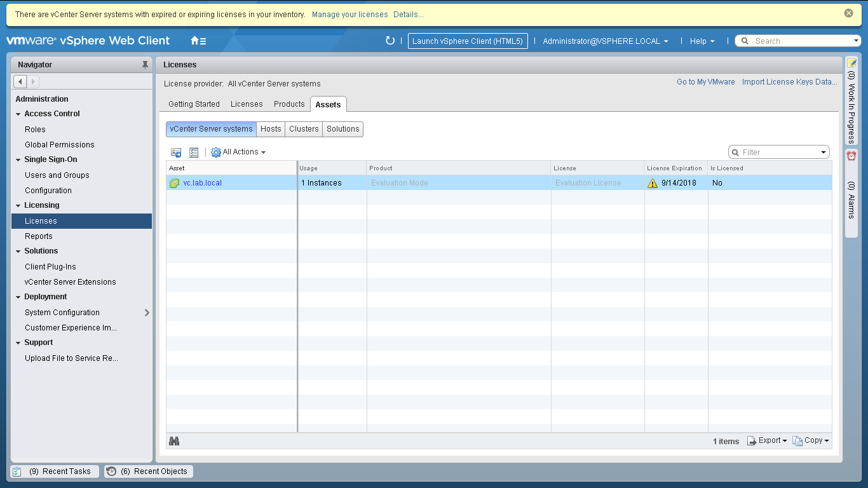Screen dimensions: 868x488
Task: Click the Navigator back arrow button
Action: point(20,81)
